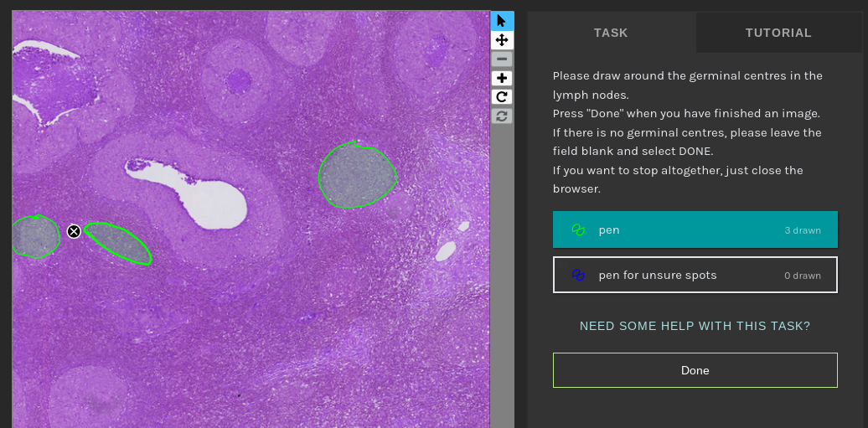Select the left-edge green outlined annotation
Screen dimensions: 868x428
tap(35, 236)
